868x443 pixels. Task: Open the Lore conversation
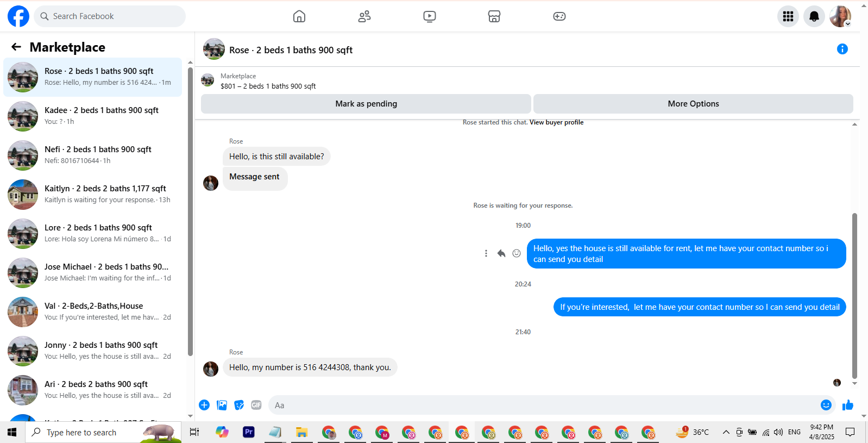(x=93, y=234)
